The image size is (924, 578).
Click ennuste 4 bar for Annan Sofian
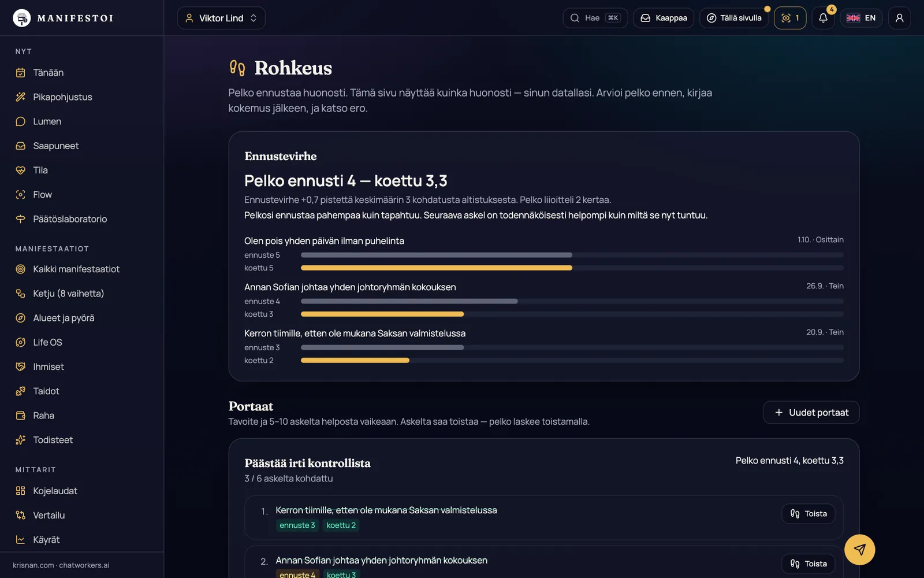tap(409, 301)
